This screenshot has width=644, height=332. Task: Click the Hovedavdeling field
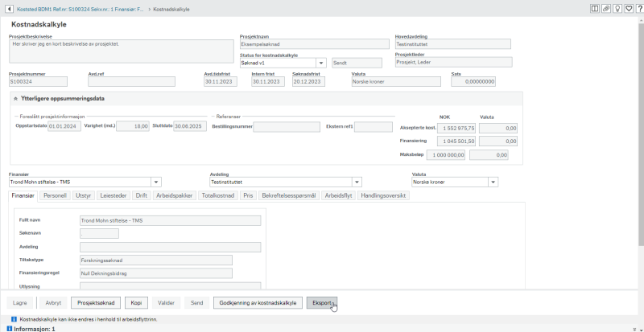[453, 44]
